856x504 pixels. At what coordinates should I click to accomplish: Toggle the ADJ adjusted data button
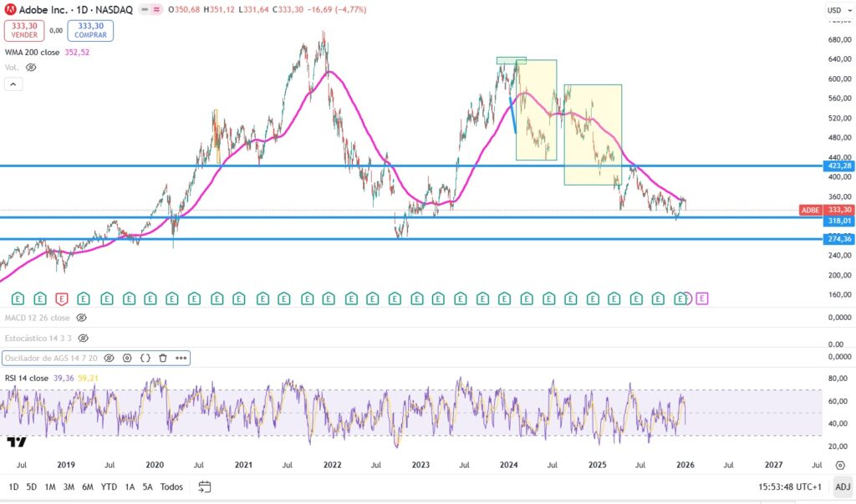tap(842, 486)
